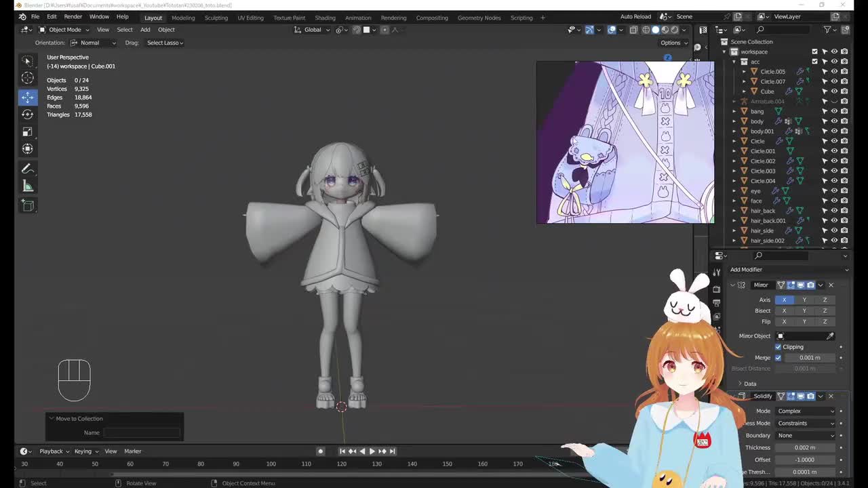Open the timeline Playback popover
Viewport: 868px width, 488px height.
[x=54, y=451]
